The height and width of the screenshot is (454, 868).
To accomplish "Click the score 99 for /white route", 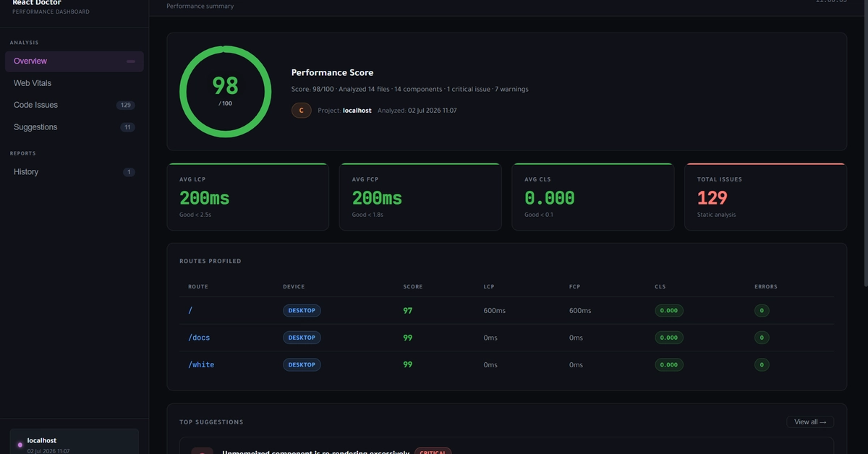I will coord(408,365).
